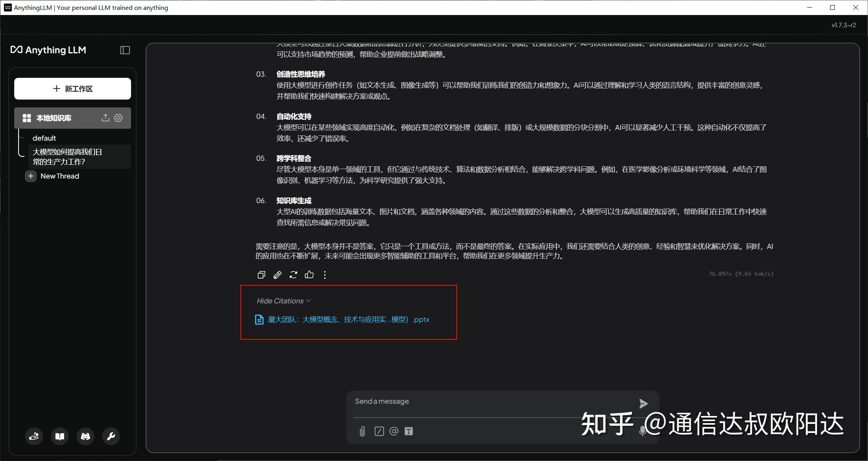Screen dimensions: 868x461
Task: Send the message with the arrow icon
Action: pyautogui.click(x=643, y=403)
